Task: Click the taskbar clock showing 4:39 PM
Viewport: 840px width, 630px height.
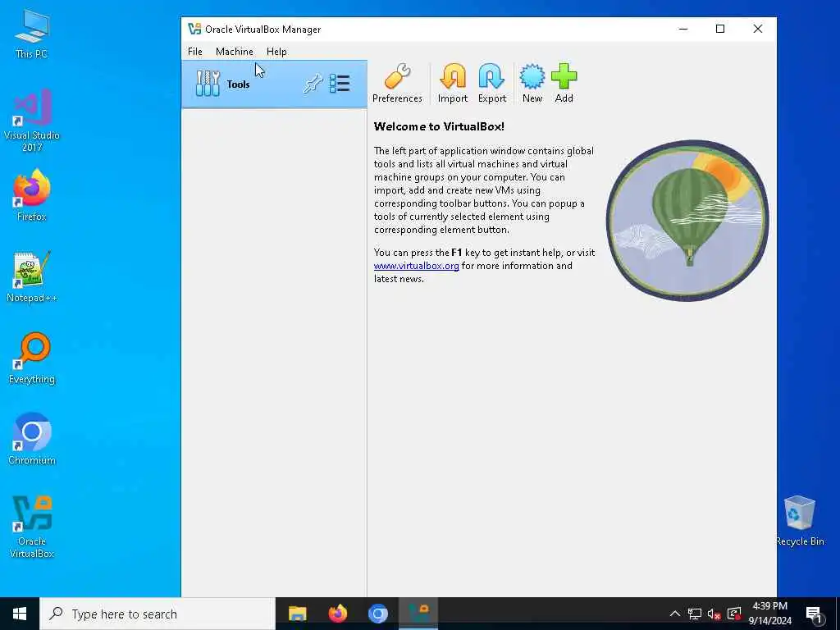Action: click(x=769, y=614)
